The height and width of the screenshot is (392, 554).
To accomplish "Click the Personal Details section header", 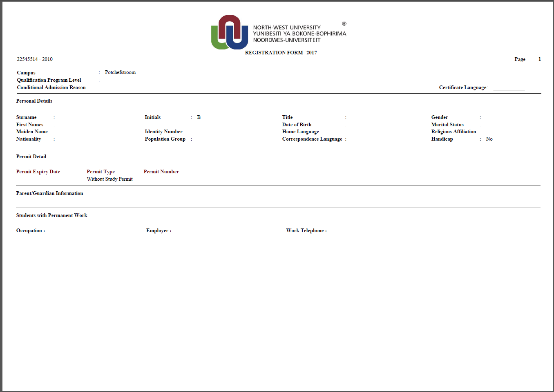I will click(34, 101).
